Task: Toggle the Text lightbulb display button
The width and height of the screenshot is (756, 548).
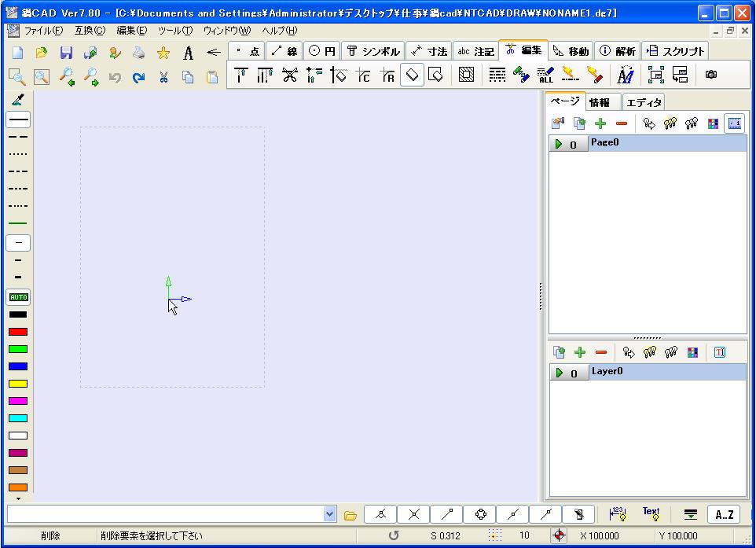Action: coord(651,514)
